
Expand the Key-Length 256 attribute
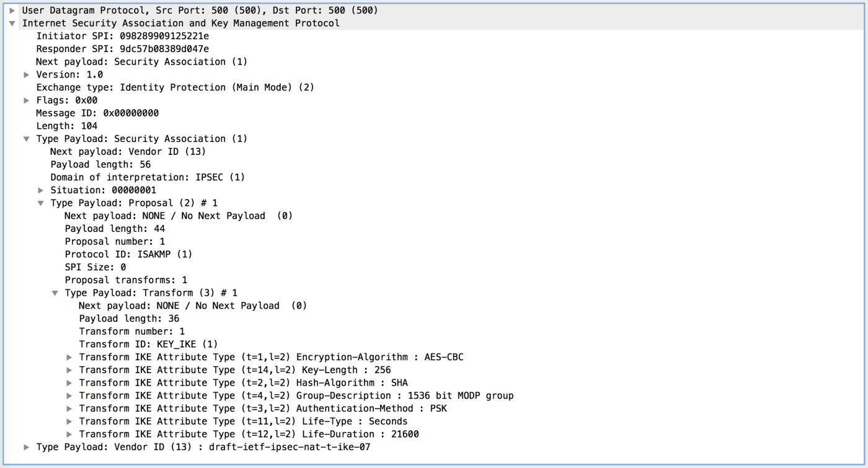tap(69, 369)
